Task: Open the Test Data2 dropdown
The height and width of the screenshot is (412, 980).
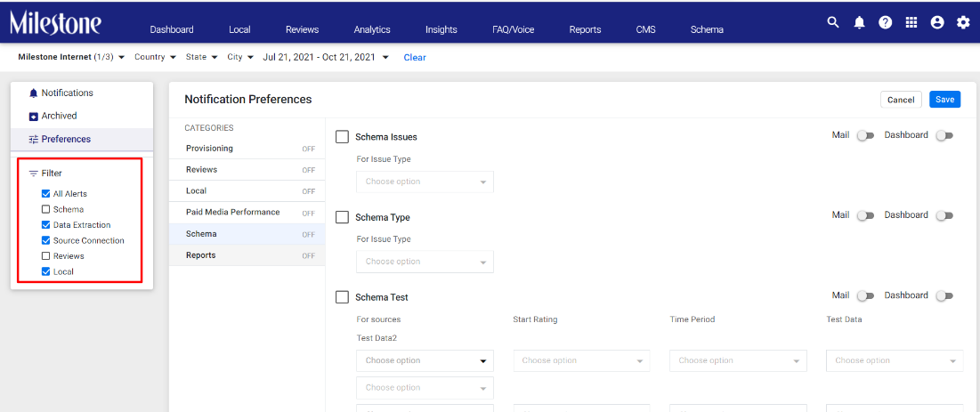Action: [425, 388]
